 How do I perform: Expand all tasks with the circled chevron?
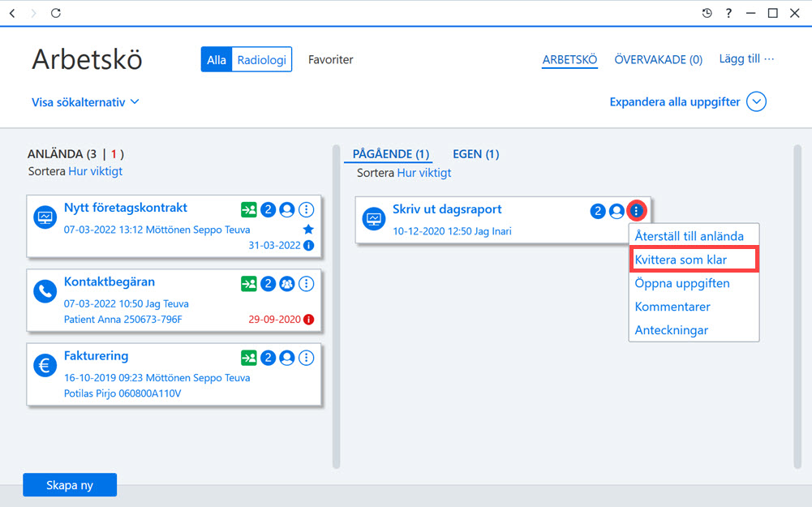(756, 101)
